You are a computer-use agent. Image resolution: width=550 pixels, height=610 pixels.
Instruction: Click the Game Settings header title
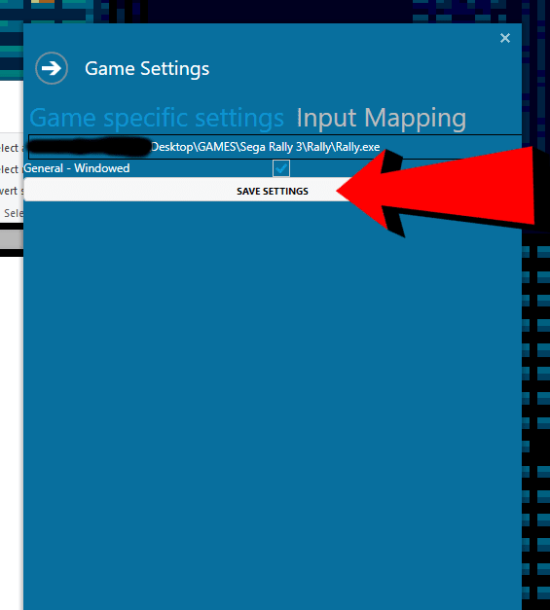click(x=147, y=68)
